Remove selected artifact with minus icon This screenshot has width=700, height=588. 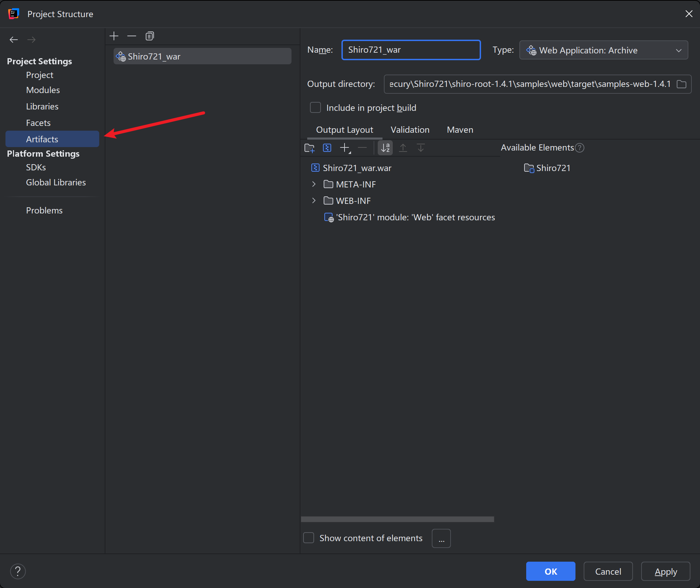coord(132,36)
